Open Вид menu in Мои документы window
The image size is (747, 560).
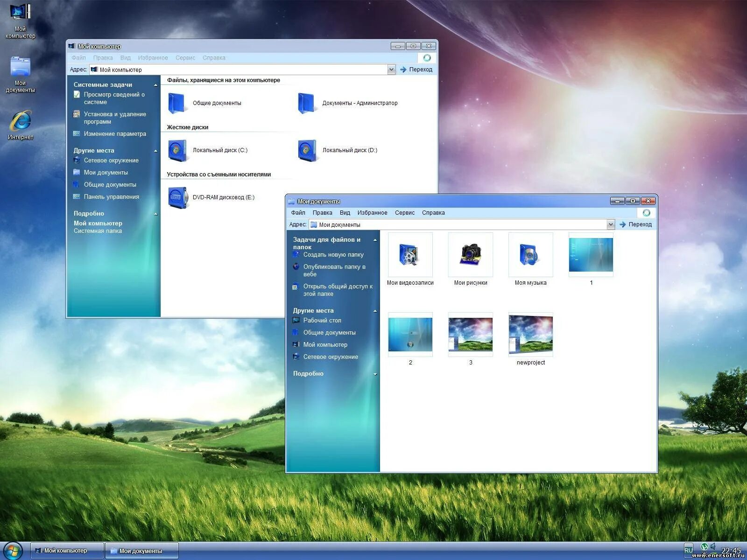click(345, 213)
